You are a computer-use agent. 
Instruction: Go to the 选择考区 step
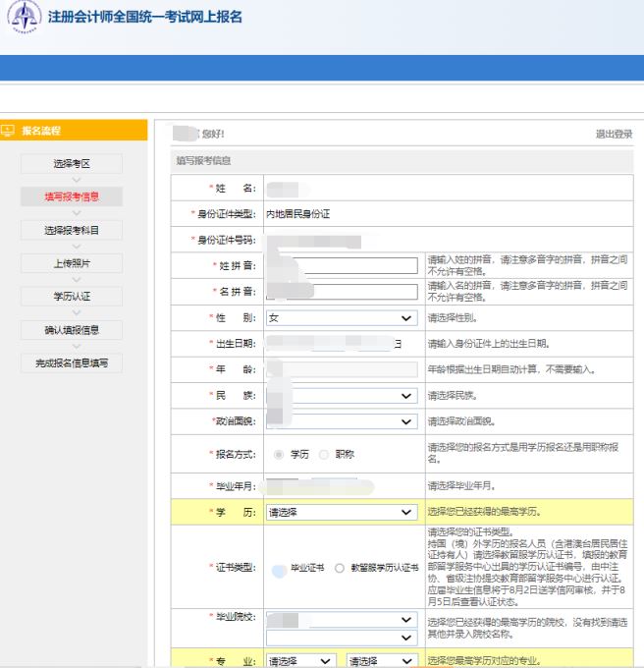coord(72,164)
